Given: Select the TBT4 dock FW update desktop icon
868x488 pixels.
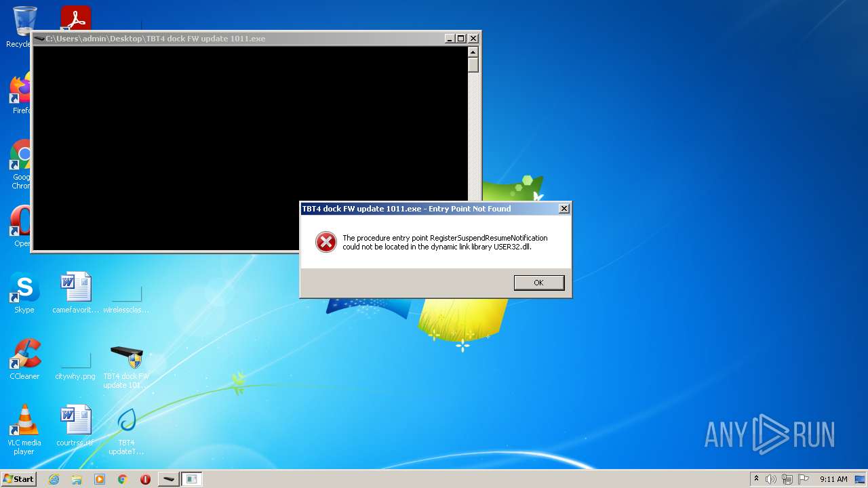Looking at the screenshot, I should pyautogui.click(x=126, y=367).
